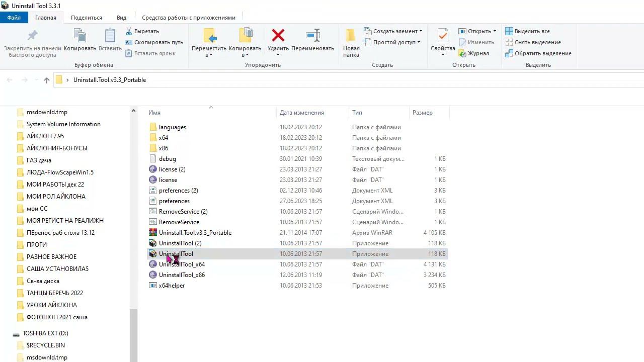
Task: Select the UninstallTool_x64 DAT file icon
Action: coord(153,264)
